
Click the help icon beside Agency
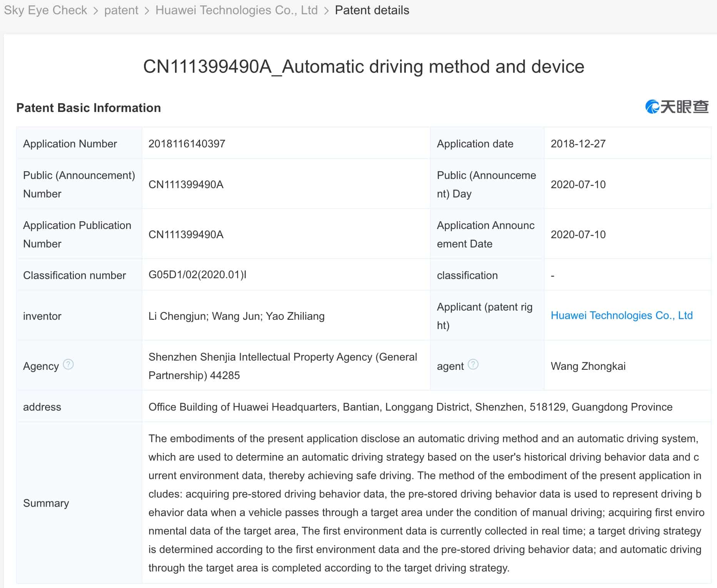(68, 364)
